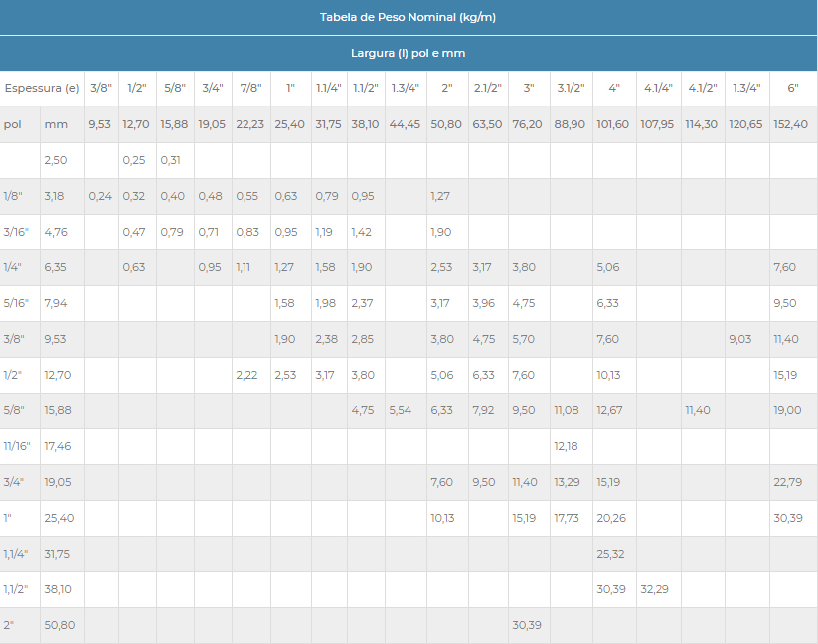Click the Largura (l) pol e mm header
Screen dimensions: 818x644
[408, 53]
